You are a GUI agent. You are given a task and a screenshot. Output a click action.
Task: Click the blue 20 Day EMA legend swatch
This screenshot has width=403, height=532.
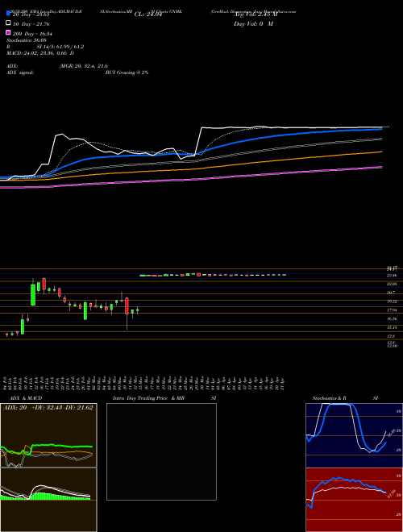8,13
